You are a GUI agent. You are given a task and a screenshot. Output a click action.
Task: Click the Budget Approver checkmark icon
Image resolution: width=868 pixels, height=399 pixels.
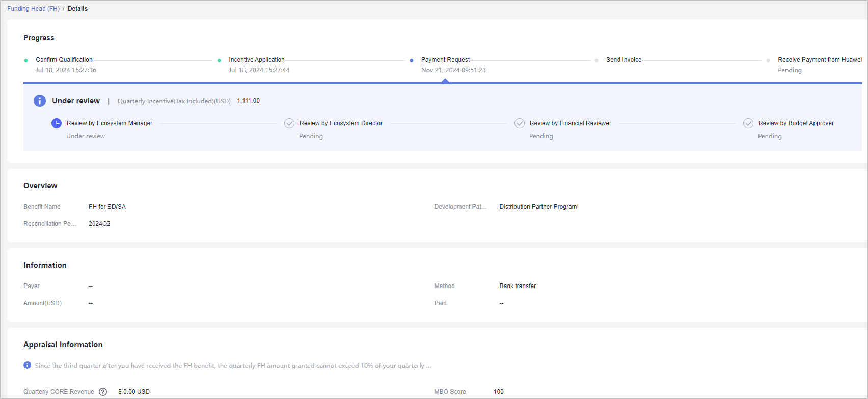coord(748,123)
